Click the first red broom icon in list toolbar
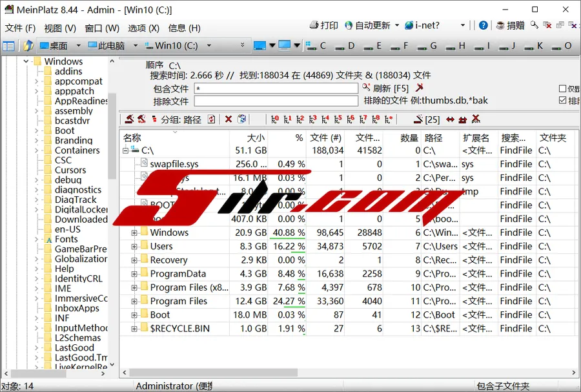The height and width of the screenshot is (392, 581). (129, 119)
